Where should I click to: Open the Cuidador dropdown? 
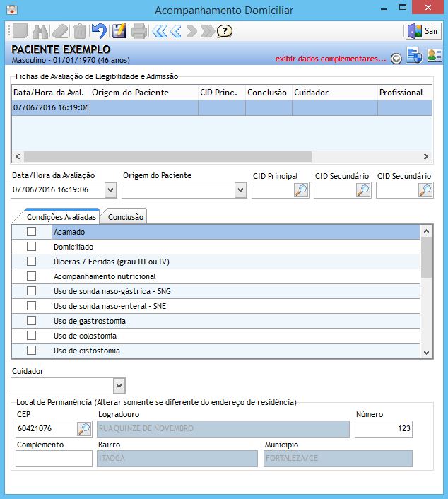tap(119, 386)
